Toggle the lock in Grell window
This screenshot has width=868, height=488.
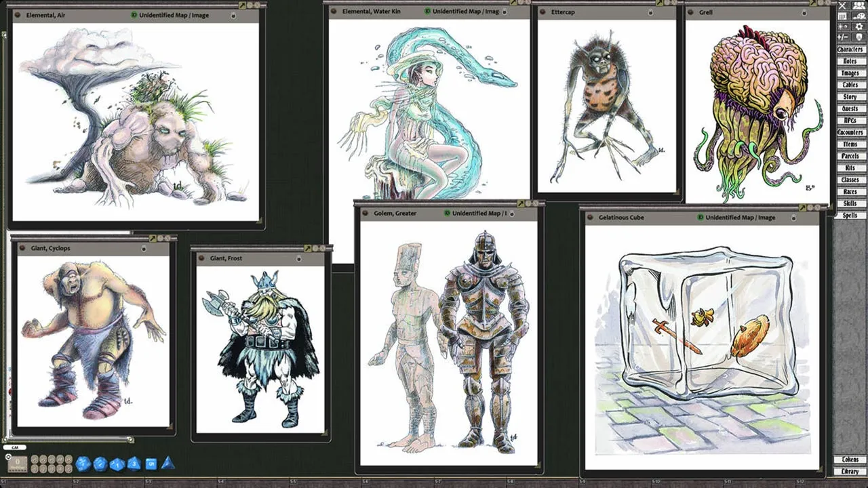point(805,12)
